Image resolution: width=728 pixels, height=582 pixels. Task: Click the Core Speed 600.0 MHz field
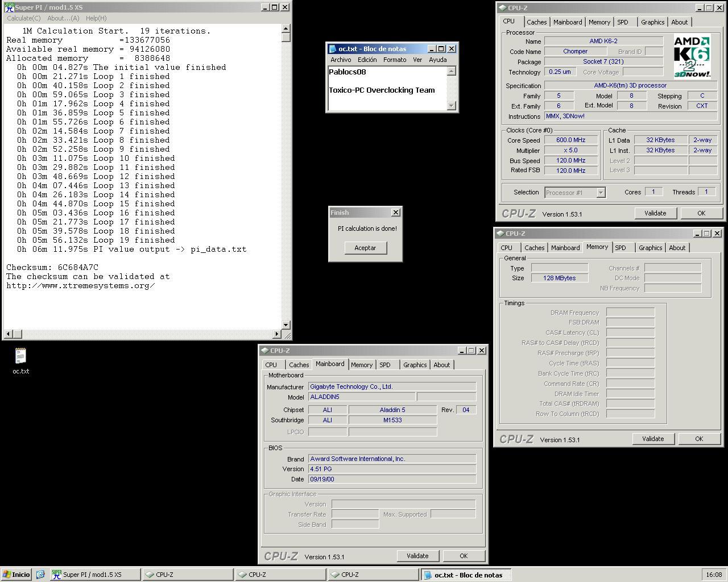point(571,140)
